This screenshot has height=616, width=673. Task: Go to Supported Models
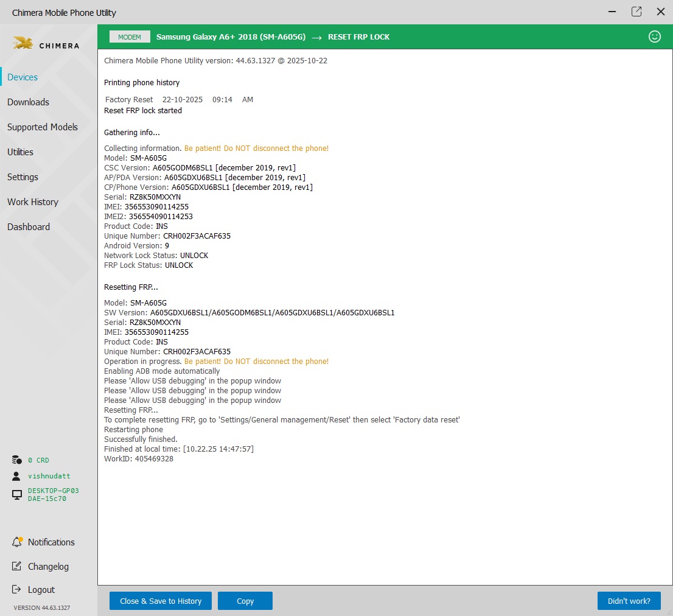[x=43, y=127]
